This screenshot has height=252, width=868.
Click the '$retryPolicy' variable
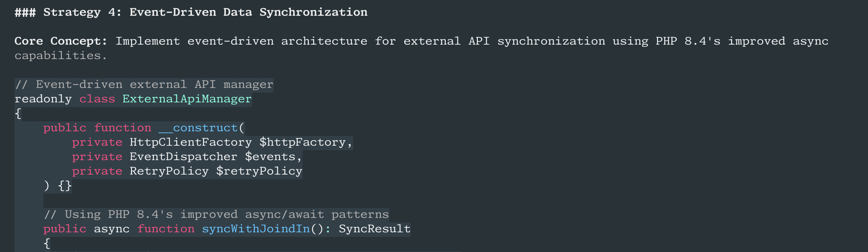pos(259,171)
